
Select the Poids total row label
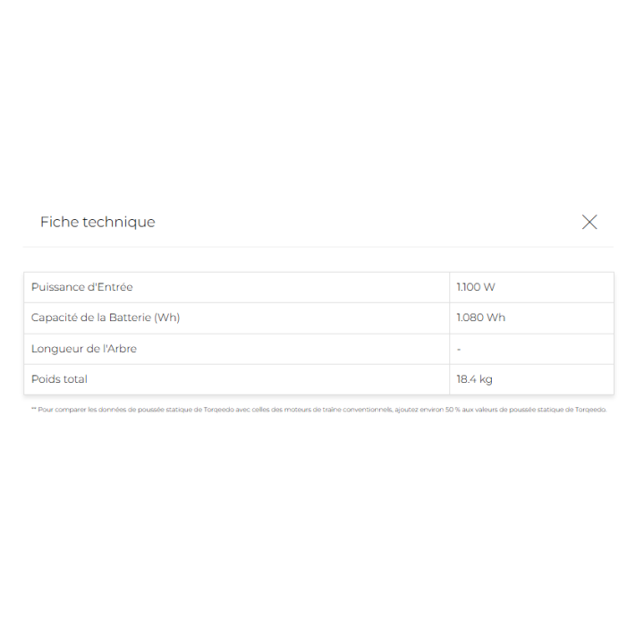[59, 379]
